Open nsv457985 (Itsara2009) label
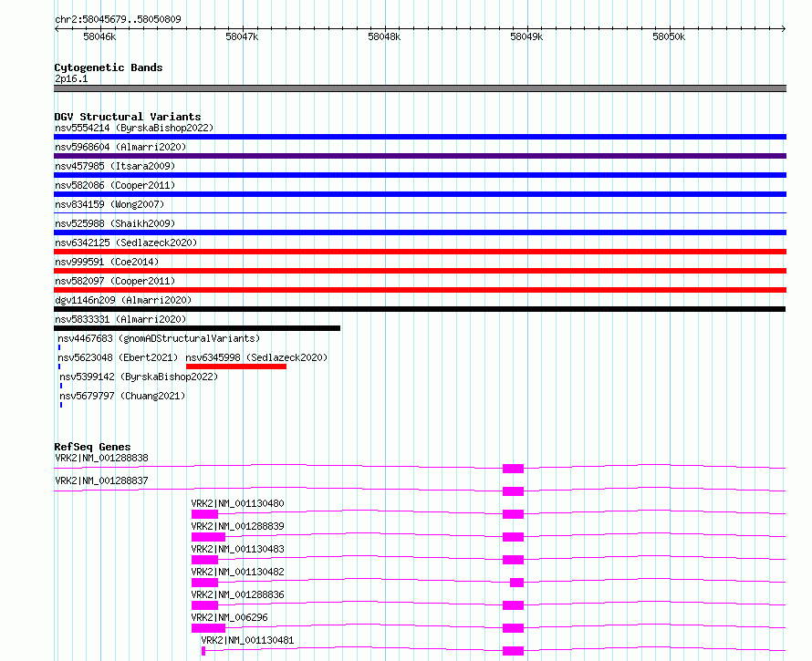812x661 pixels. point(115,166)
